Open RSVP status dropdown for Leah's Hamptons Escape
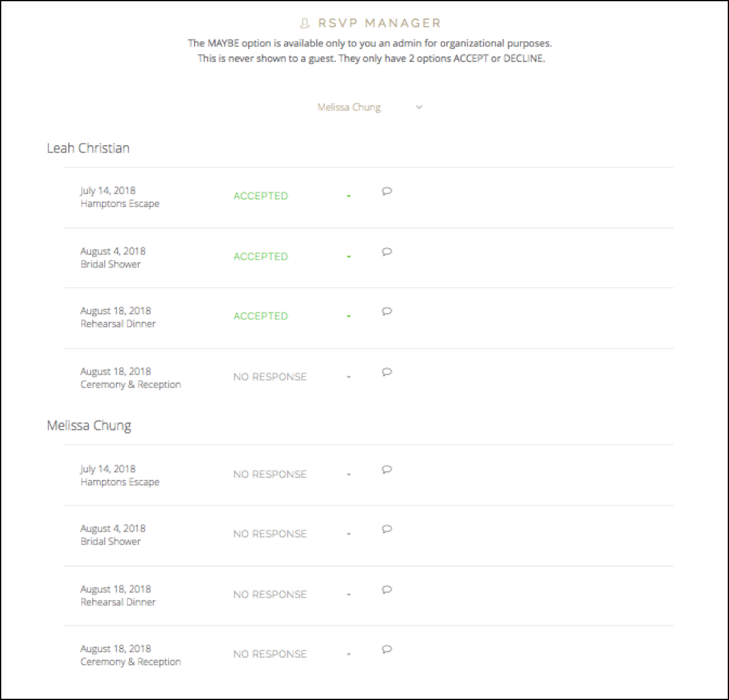Viewport: 729px width, 700px height. pyautogui.click(x=349, y=197)
